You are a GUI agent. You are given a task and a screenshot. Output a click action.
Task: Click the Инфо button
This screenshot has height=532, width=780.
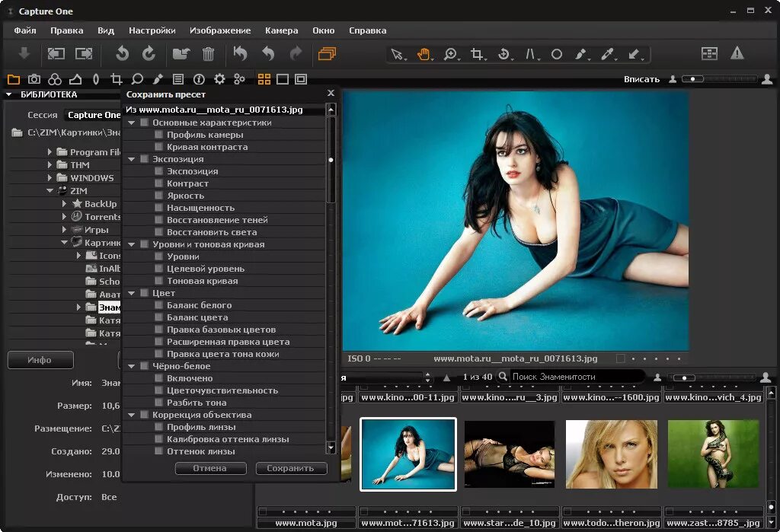click(40, 360)
